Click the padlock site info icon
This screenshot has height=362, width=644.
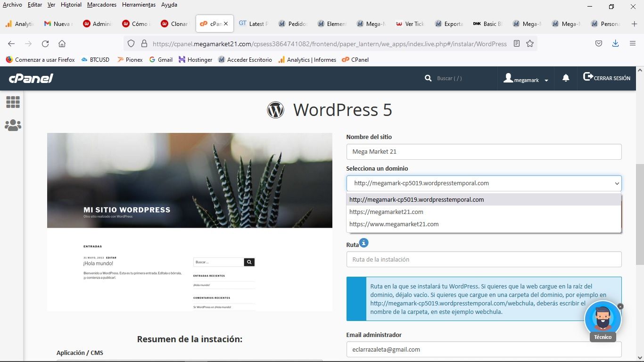pos(144,43)
